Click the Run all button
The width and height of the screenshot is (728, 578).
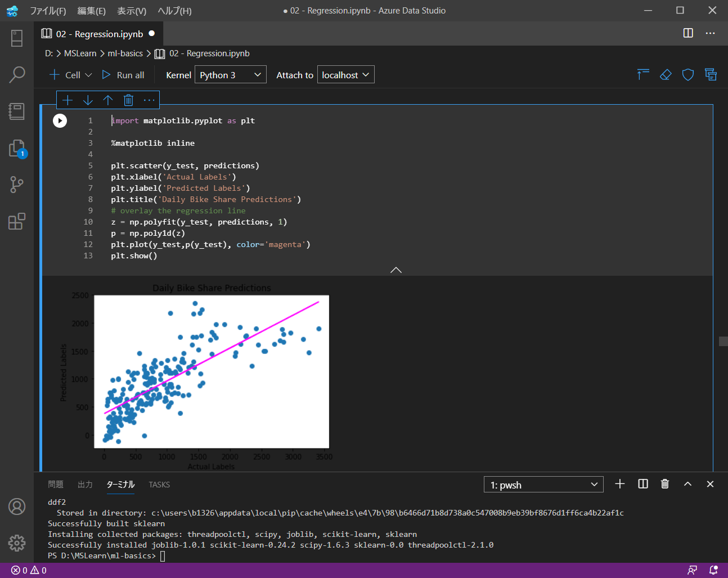[123, 75]
